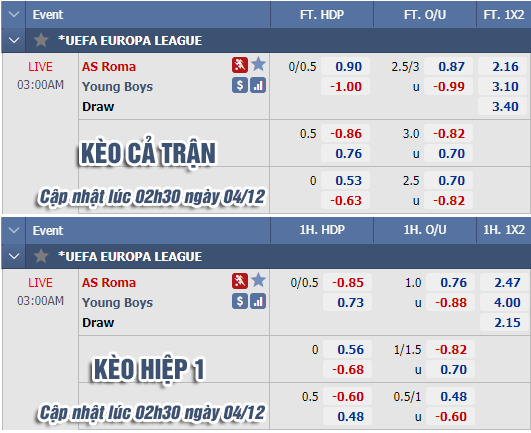531x433 pixels.
Task: Toggle blue favorite star in first-half AS Roma row
Action: (x=259, y=280)
